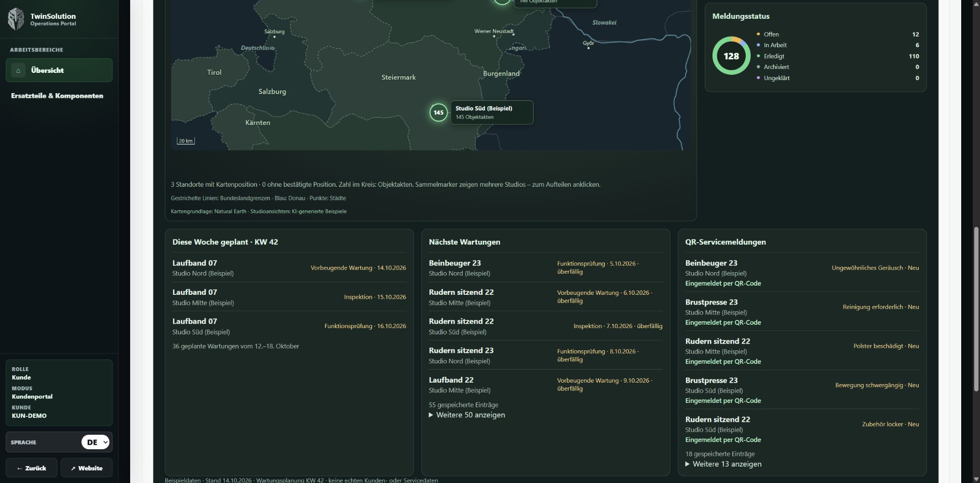Viewport: 980px width, 483px height.
Task: Click the Wiener Neustadt city label
Action: point(494,31)
